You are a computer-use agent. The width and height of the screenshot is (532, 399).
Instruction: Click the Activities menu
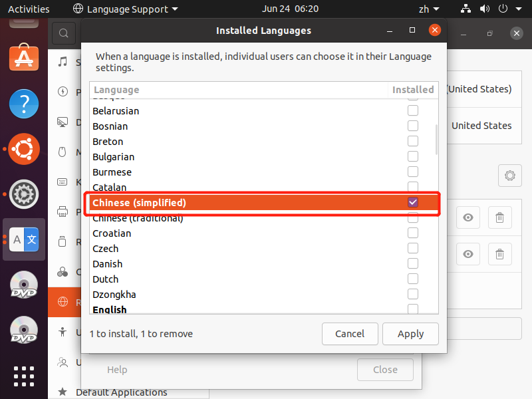[x=29, y=9]
